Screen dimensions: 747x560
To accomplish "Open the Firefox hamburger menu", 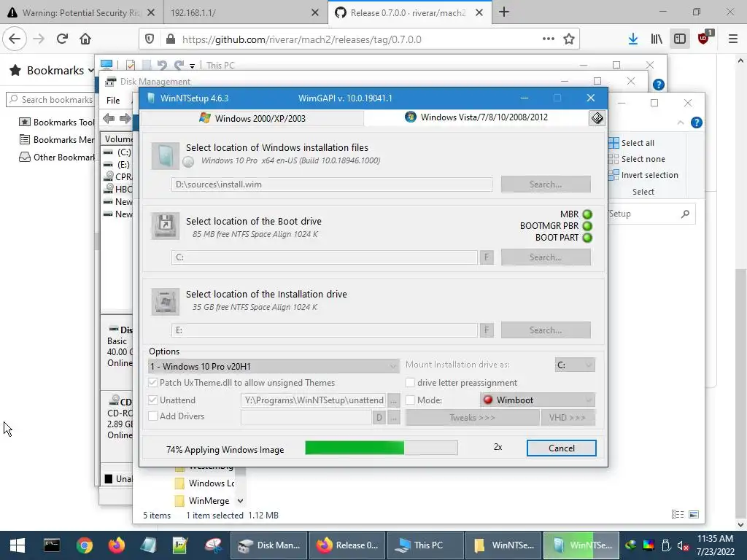I will (732, 39).
